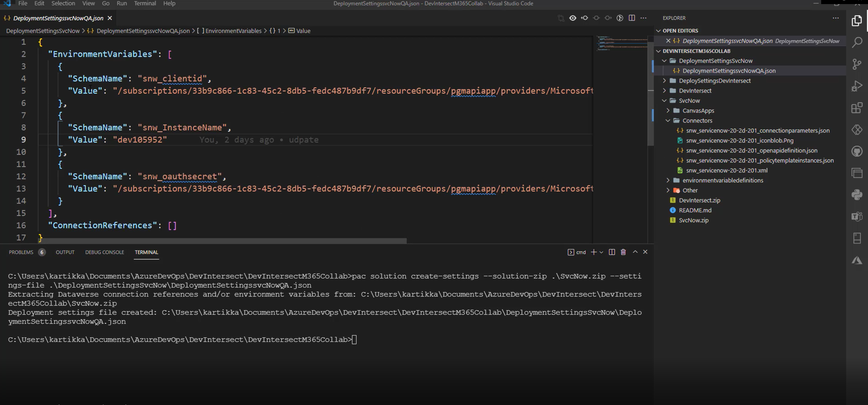Open the Source Control view
Screen dimensions: 868x405
point(857,64)
